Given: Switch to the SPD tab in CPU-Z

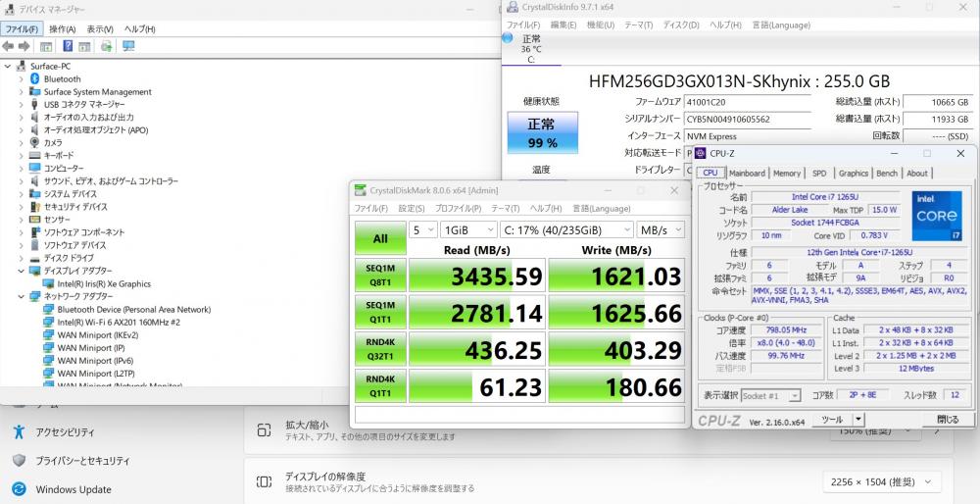Looking at the screenshot, I should click(818, 174).
